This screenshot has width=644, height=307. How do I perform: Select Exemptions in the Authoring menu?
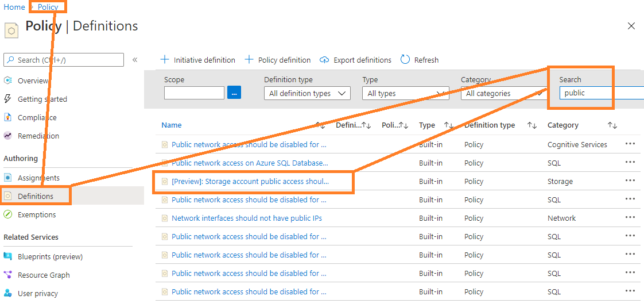point(37,214)
